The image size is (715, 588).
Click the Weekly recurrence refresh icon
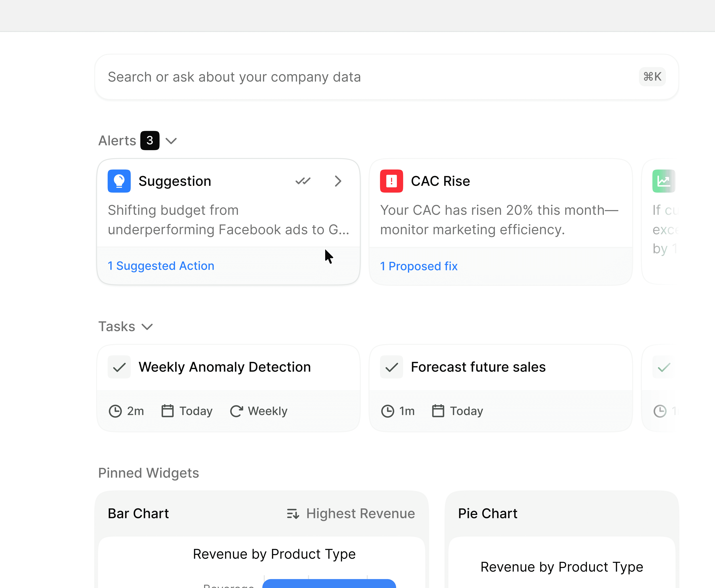(x=236, y=411)
